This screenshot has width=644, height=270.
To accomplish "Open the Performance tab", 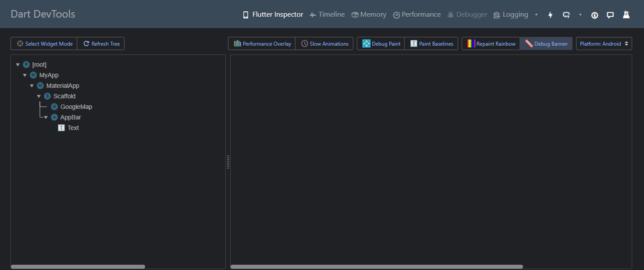I will coord(417,14).
